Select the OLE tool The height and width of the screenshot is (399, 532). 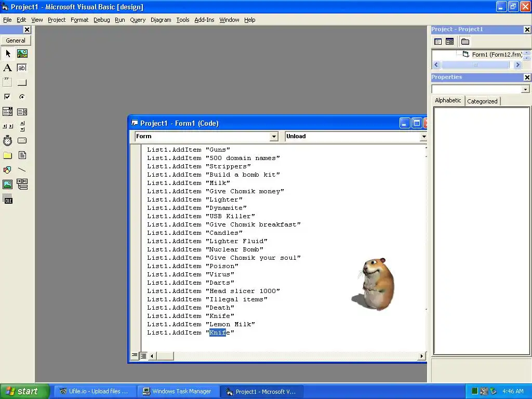pyautogui.click(x=7, y=199)
